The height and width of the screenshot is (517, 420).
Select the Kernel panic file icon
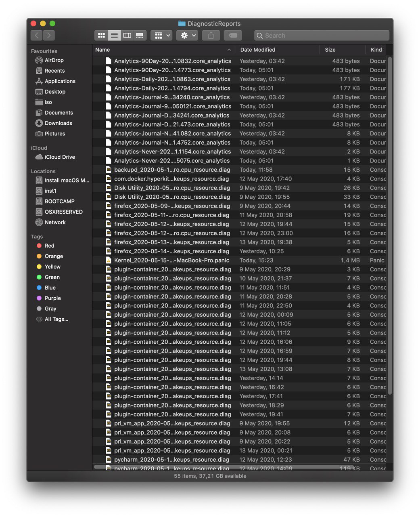[x=109, y=261]
